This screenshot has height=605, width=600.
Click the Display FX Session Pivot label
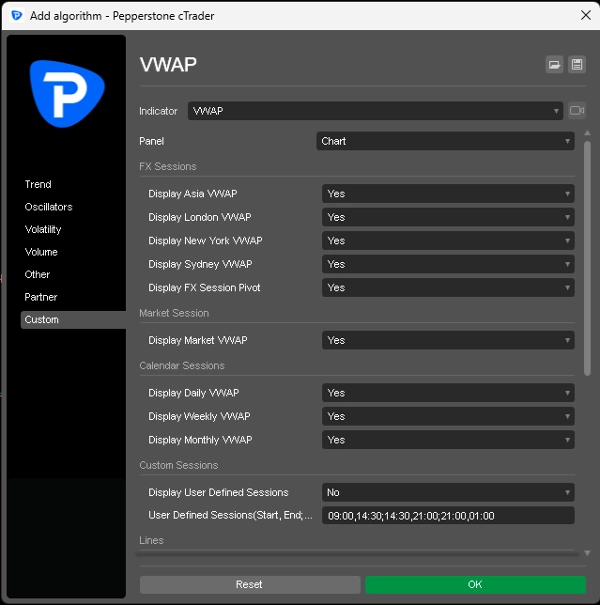pyautogui.click(x=204, y=288)
